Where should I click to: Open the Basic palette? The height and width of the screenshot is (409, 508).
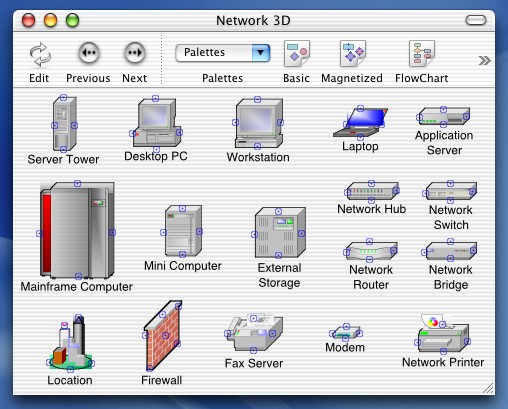[297, 53]
